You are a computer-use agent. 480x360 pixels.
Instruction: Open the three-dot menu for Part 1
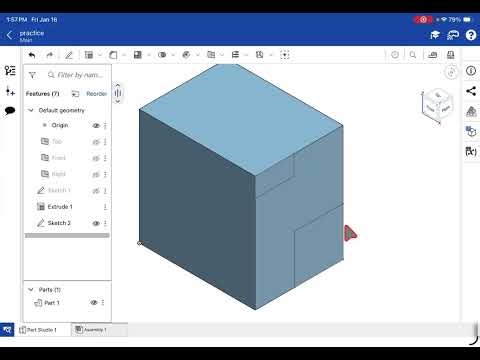pos(103,303)
